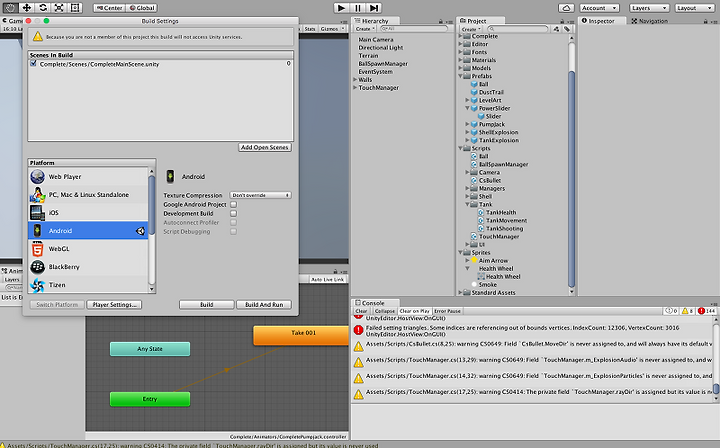The image size is (720, 448).
Task: Pause the game with Pause button
Action: click(x=358, y=8)
